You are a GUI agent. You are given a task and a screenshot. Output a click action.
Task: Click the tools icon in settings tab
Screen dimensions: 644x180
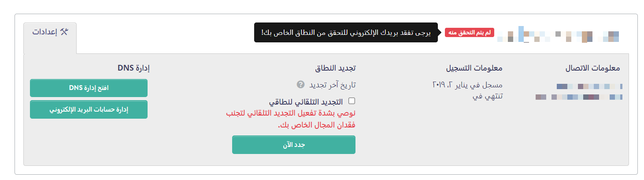pyautogui.click(x=64, y=32)
